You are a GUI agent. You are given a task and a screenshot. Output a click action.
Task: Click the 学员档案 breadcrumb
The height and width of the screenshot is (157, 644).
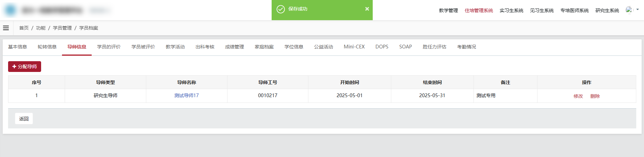click(x=89, y=28)
